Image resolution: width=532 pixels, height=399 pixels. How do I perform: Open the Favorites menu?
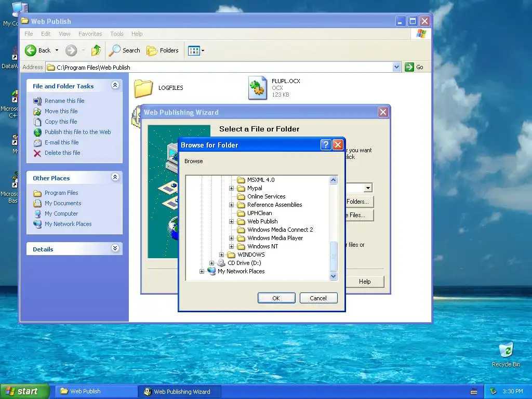coord(90,34)
